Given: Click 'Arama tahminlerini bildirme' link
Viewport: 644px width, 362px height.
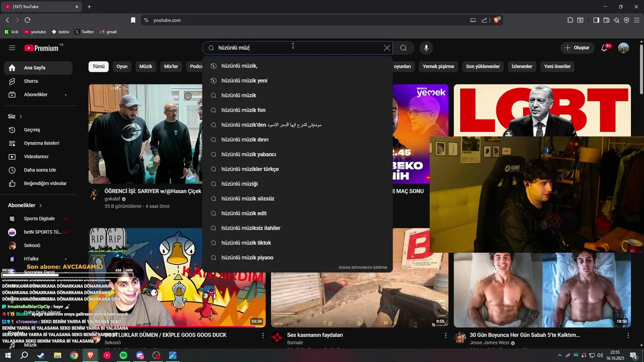Looking at the screenshot, I should pos(363,267).
